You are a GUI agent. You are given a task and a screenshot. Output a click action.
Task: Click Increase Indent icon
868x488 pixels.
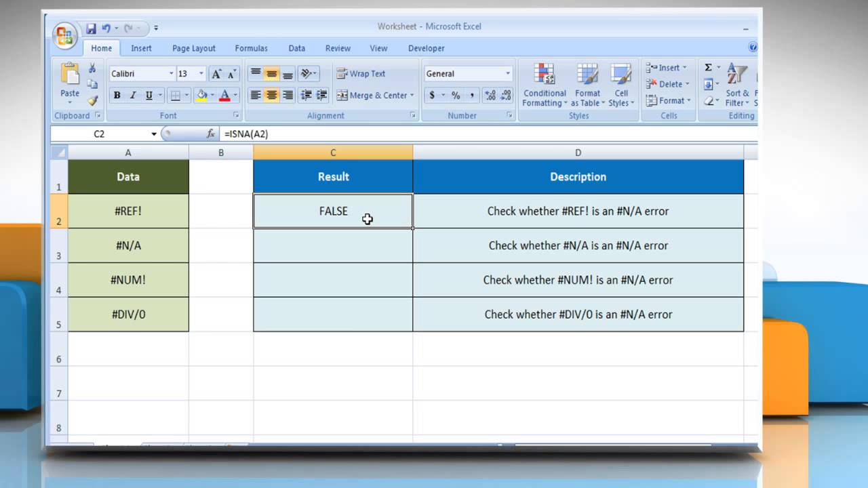point(321,96)
